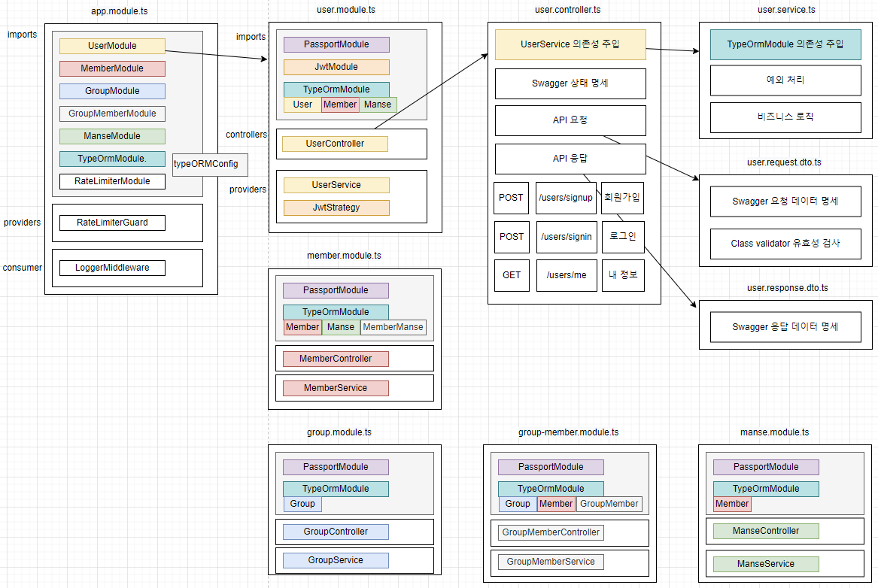Select the ManseService box
This screenshot has height=588, width=878.
(x=765, y=564)
